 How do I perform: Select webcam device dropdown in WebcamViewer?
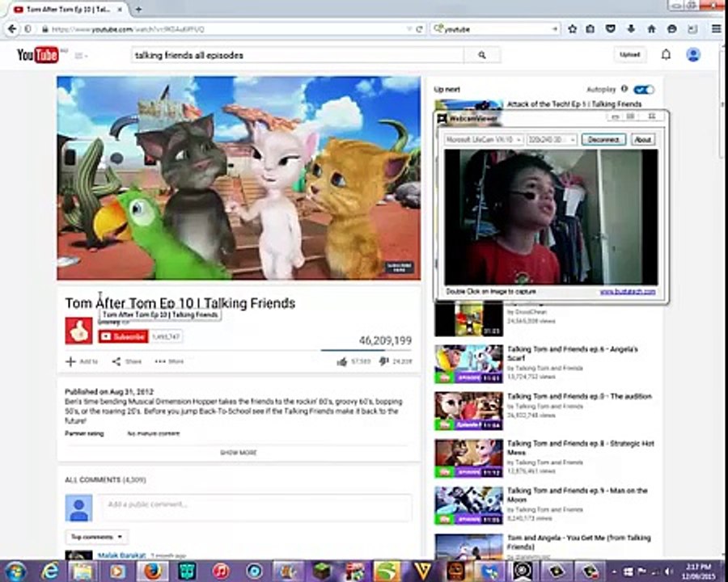[484, 139]
